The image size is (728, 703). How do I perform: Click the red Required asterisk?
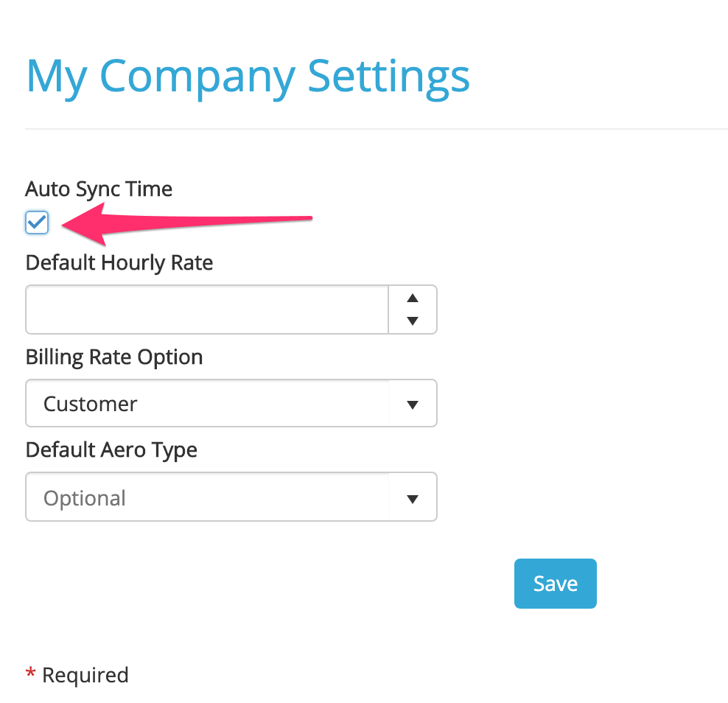coord(30,674)
